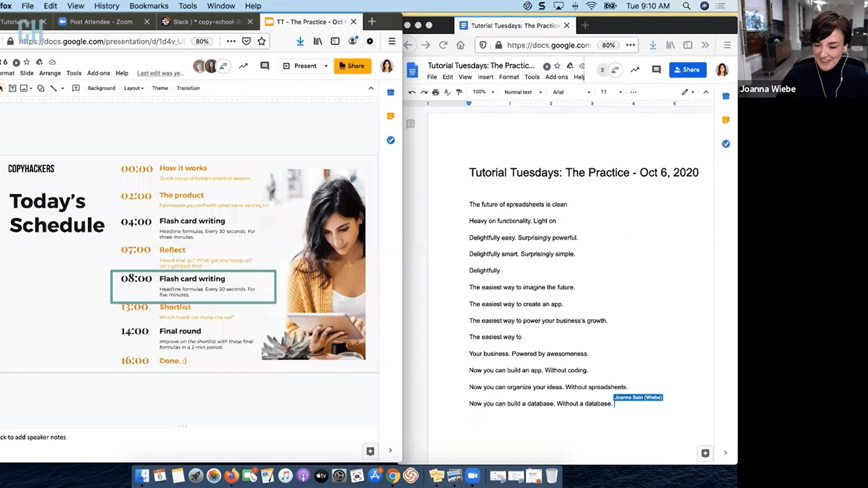Click the orange Share button in Slides
This screenshot has width=868, height=488.
point(352,66)
